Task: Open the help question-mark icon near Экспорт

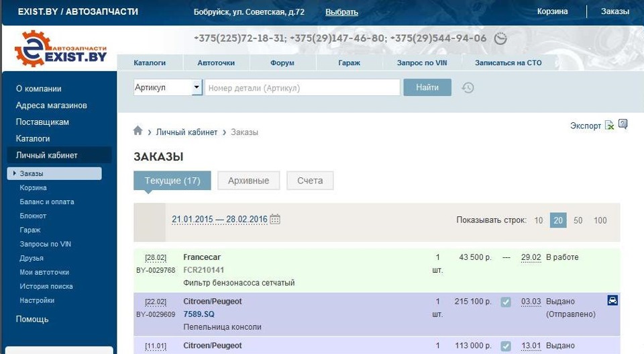Action: [623, 124]
